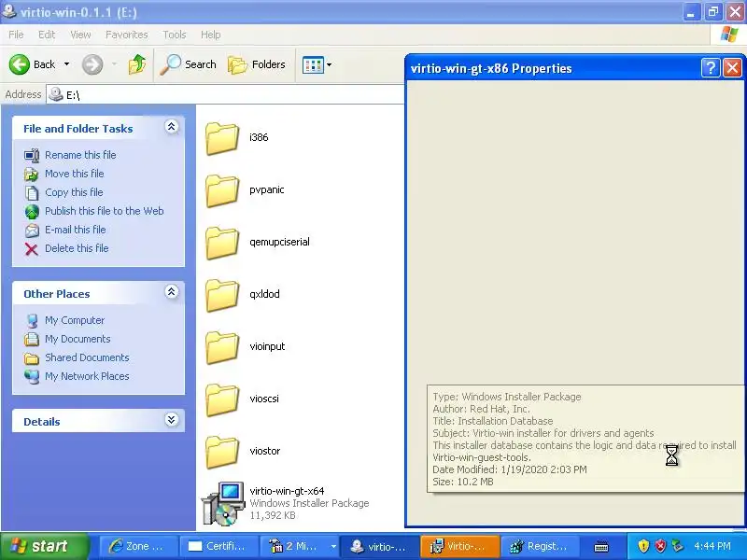Open the Search pane
This screenshot has height=560, width=747.
point(188,64)
